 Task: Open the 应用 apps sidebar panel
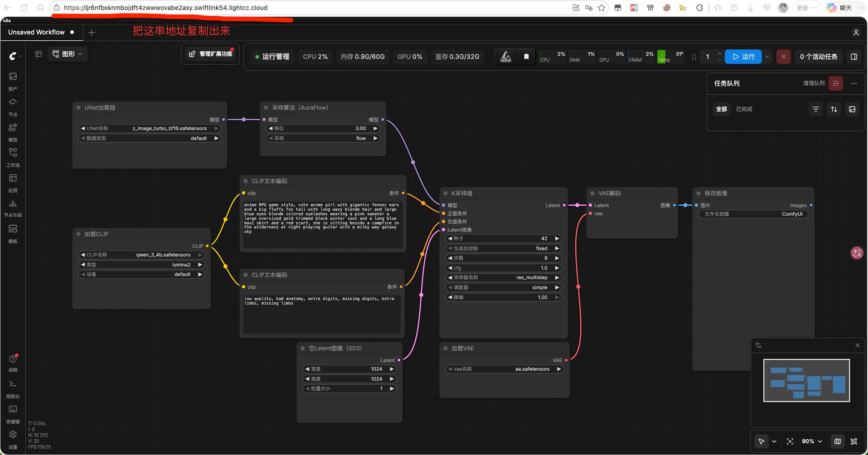click(13, 183)
